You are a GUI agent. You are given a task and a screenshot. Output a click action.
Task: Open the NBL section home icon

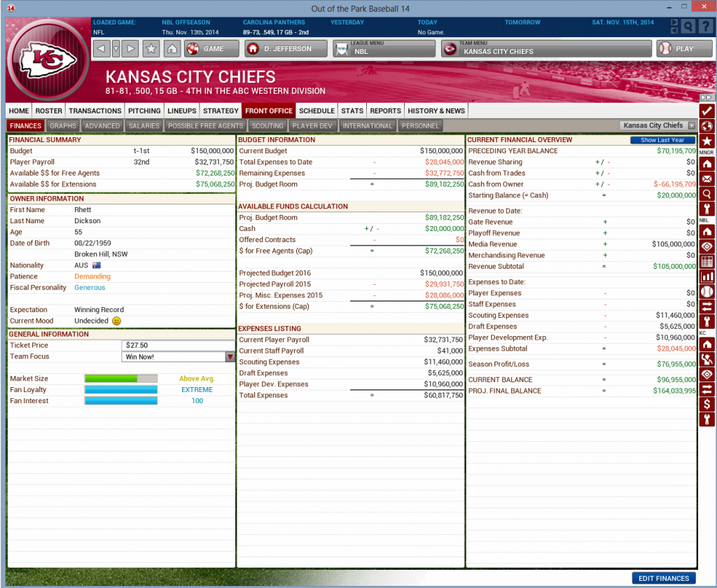pos(706,231)
